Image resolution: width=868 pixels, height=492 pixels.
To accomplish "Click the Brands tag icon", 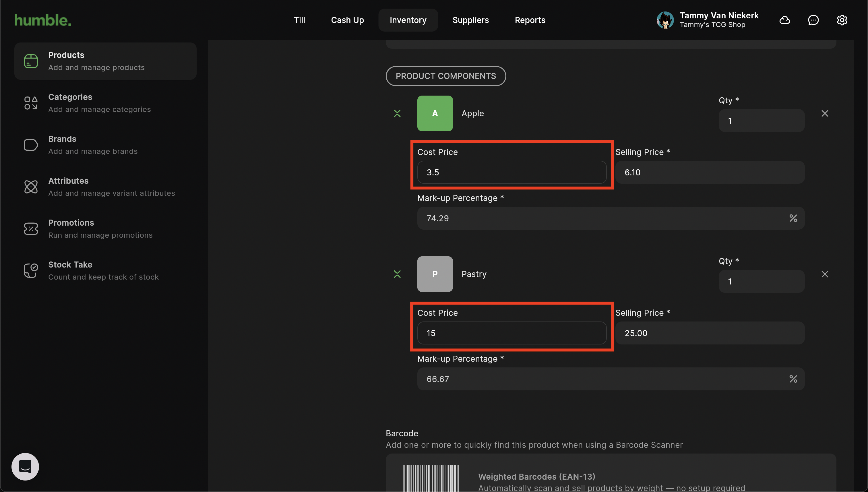I will [31, 145].
